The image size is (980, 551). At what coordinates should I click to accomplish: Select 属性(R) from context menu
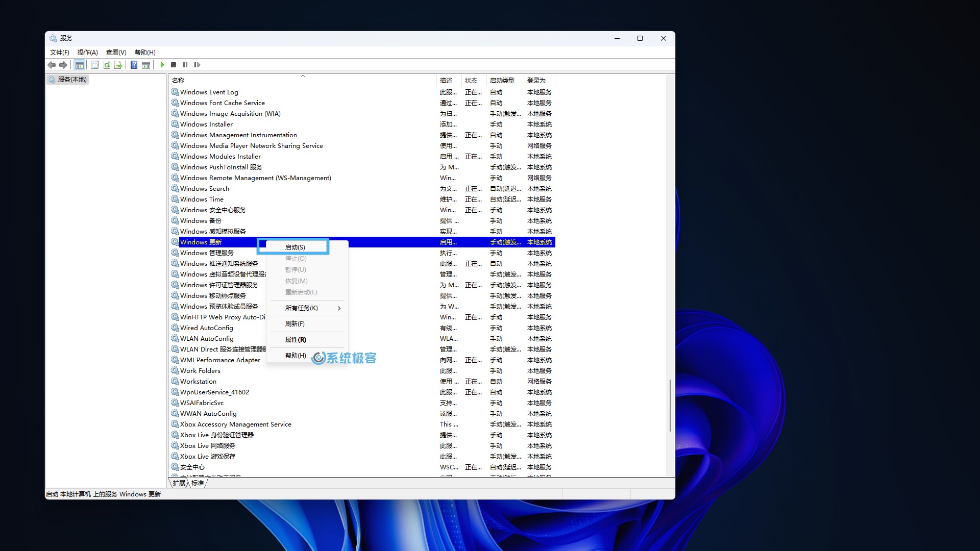[295, 339]
